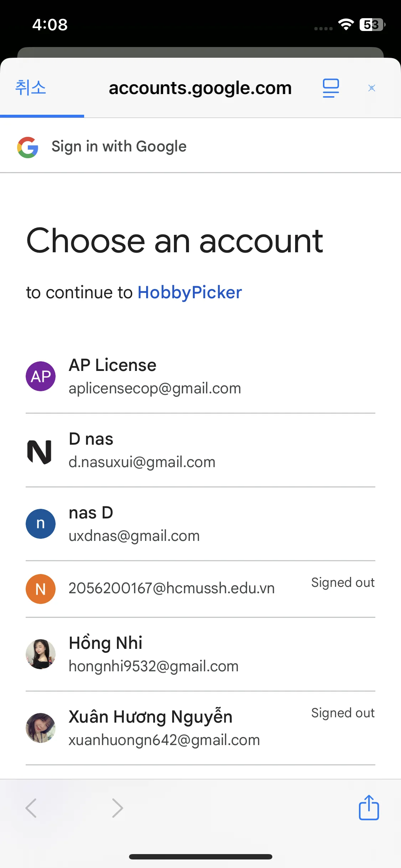Go forward with the right arrow
The height and width of the screenshot is (868, 401).
(x=117, y=808)
